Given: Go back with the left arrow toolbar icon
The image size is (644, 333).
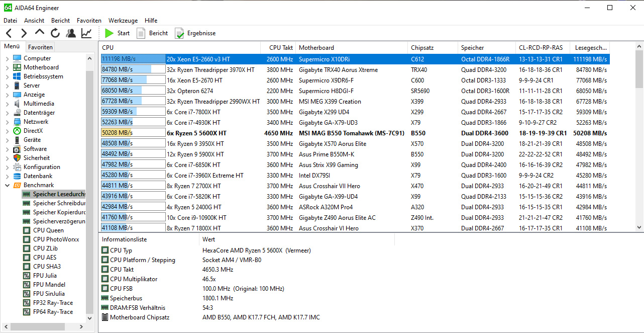Looking at the screenshot, I should coord(9,33).
